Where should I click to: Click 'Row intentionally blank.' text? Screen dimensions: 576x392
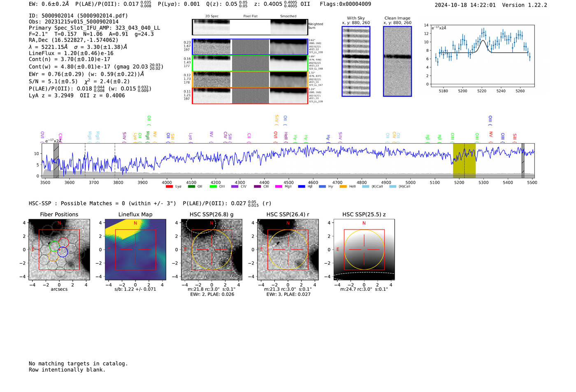tap(67, 370)
